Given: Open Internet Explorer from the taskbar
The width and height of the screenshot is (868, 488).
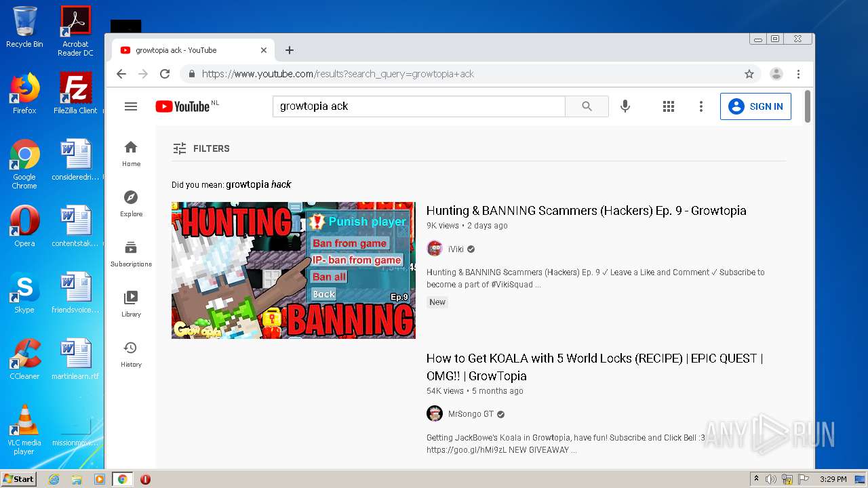Looking at the screenshot, I should coord(54,479).
